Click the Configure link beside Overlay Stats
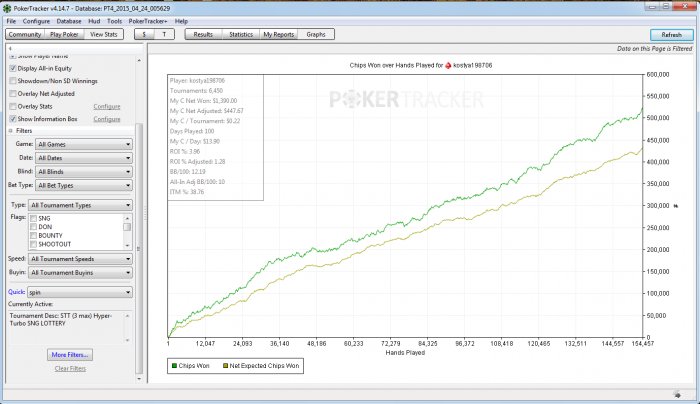Viewport: 700px width, 404px height. pyautogui.click(x=107, y=106)
